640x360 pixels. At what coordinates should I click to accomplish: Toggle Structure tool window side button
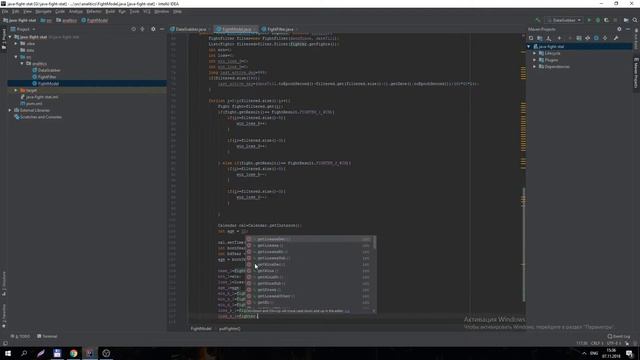[4, 284]
